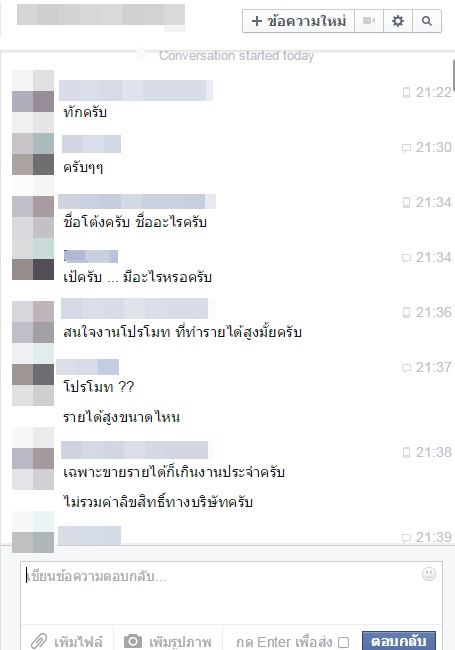The width and height of the screenshot is (455, 650).
Task: Click the conversation scrollbar handle
Action: 454,75
